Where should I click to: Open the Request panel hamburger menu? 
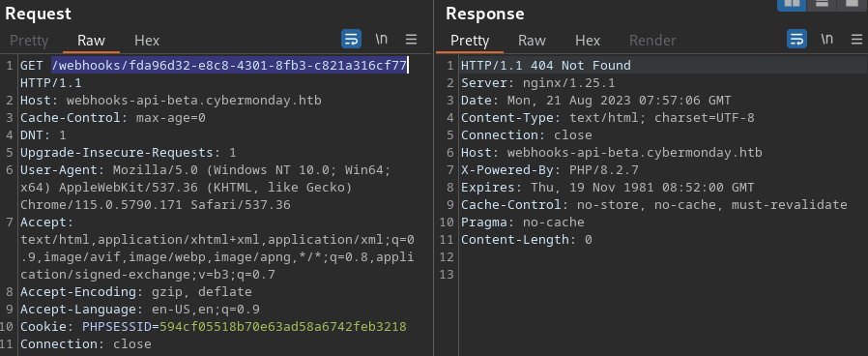(411, 40)
